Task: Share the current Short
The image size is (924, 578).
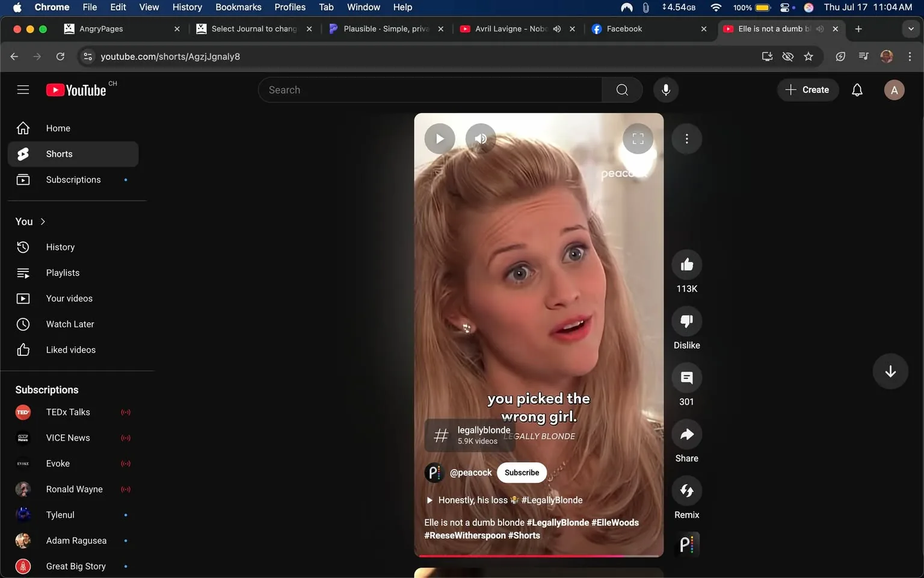Action: [x=686, y=434]
